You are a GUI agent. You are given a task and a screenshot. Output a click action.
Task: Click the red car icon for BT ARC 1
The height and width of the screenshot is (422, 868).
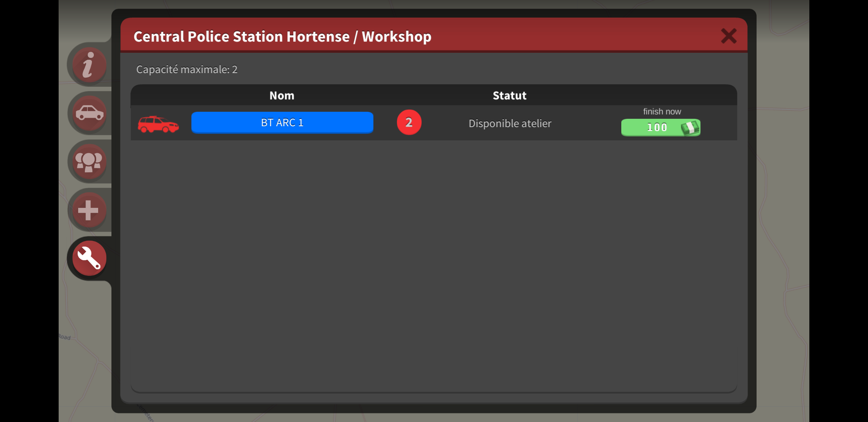click(158, 124)
